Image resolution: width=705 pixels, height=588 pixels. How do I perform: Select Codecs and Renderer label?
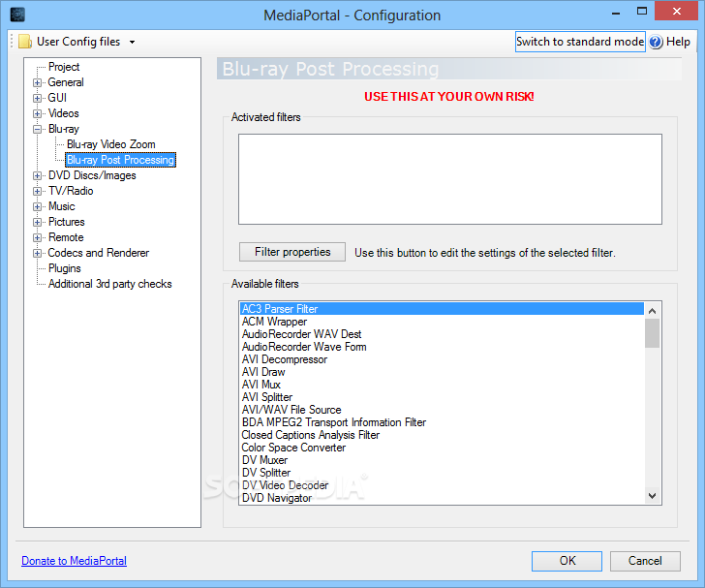coord(99,253)
